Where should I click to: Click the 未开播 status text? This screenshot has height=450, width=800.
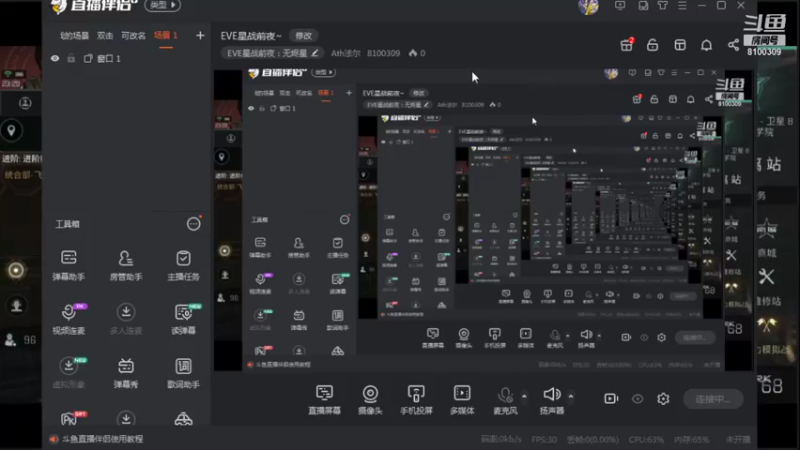(738, 440)
